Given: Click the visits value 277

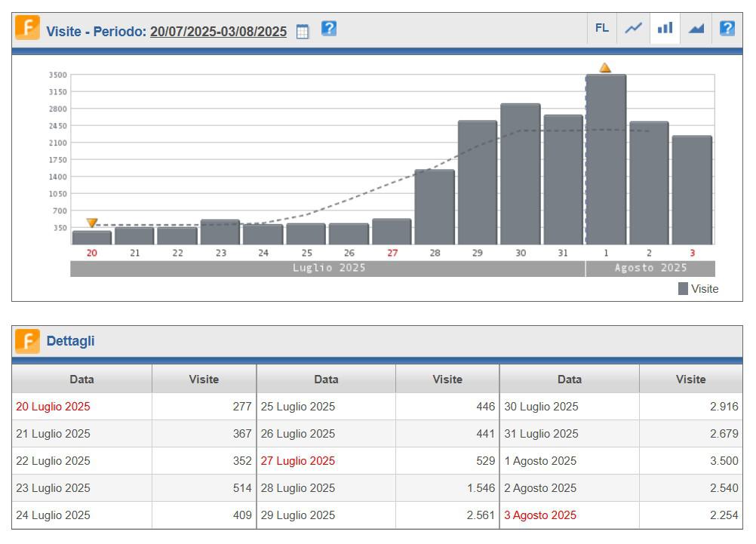Looking at the screenshot, I should (242, 407).
